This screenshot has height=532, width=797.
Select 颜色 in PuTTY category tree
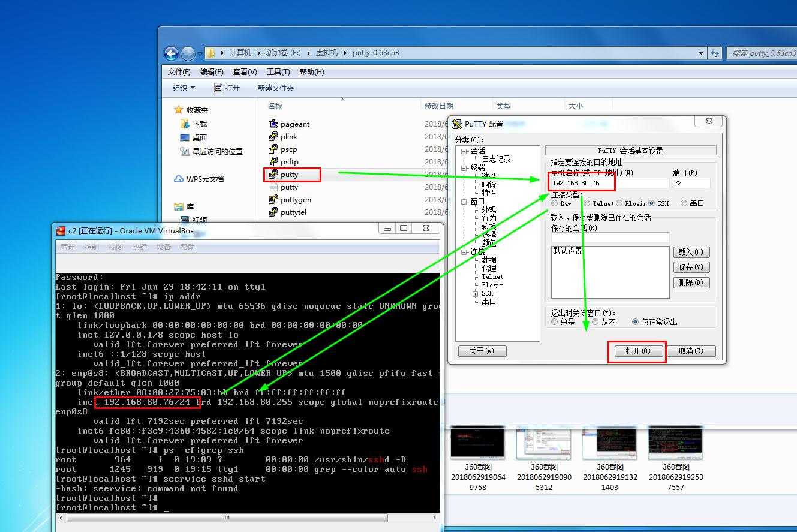[489, 244]
